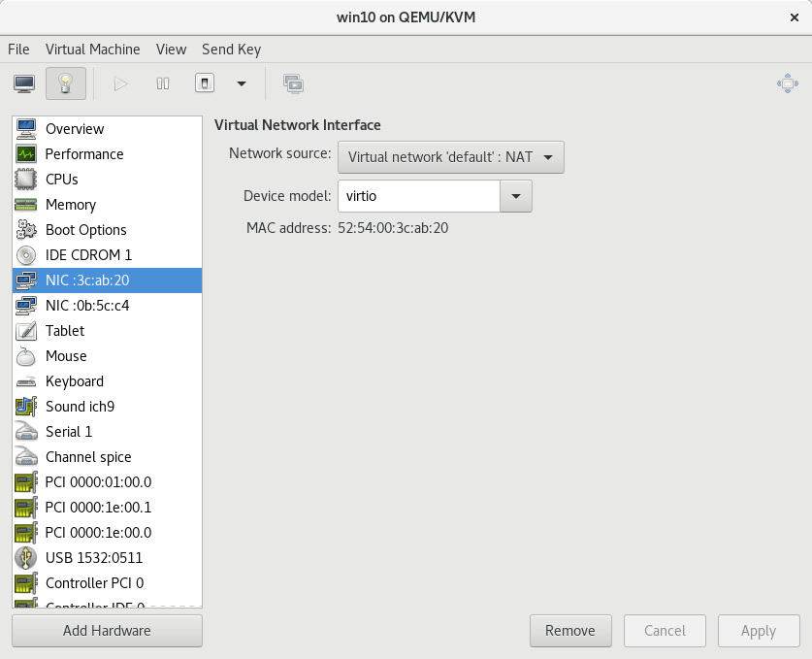The height and width of the screenshot is (659, 812).
Task: Select CPUs in the hardware list
Action: click(x=107, y=180)
